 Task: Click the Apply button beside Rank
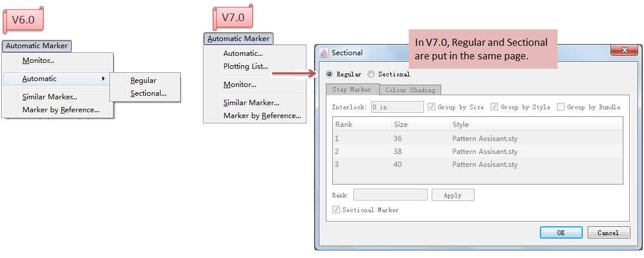(453, 195)
